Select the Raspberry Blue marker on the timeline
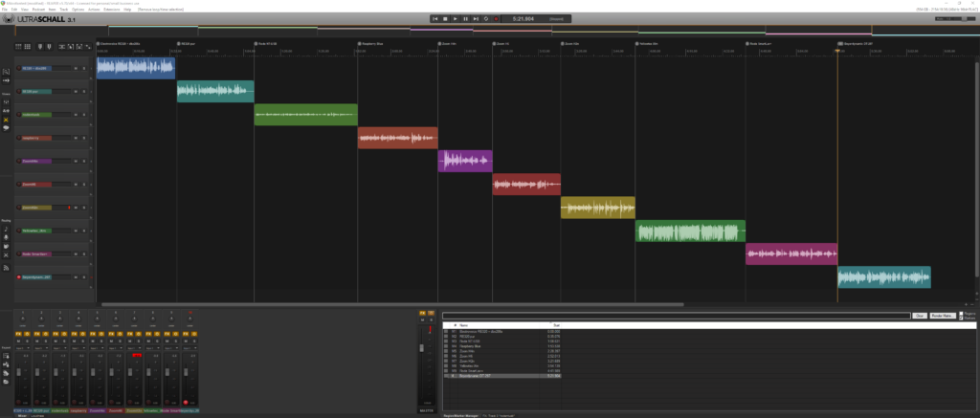The height and width of the screenshot is (418, 980). tap(370, 44)
